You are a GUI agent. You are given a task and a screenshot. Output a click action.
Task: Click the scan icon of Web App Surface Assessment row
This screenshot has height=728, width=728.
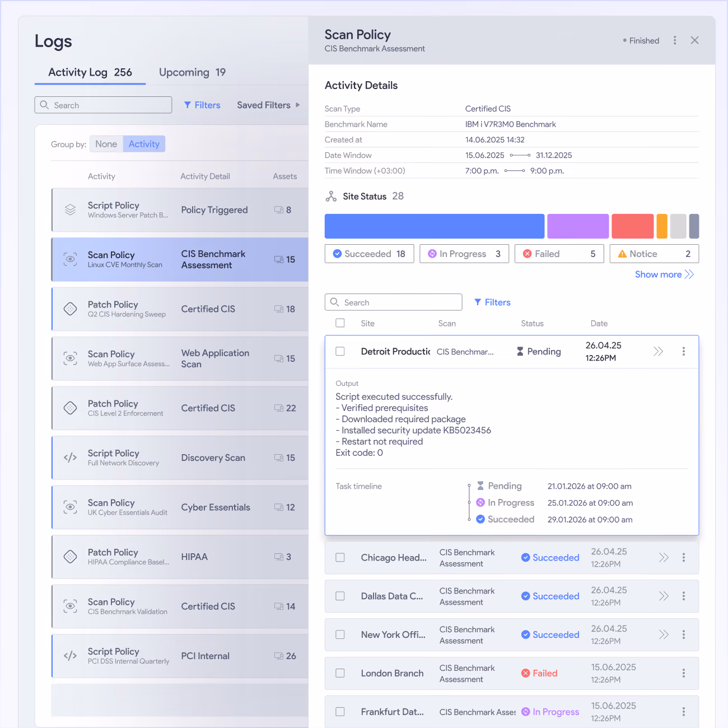pyautogui.click(x=70, y=358)
